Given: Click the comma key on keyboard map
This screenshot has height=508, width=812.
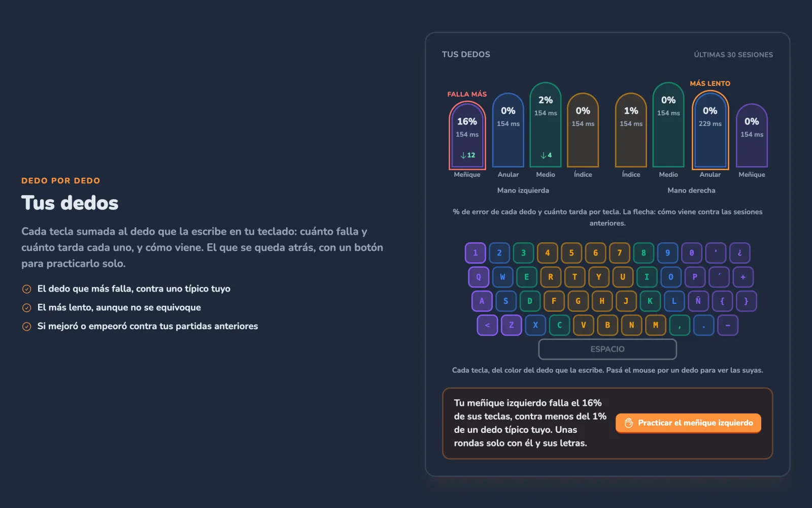Looking at the screenshot, I should coord(680,325).
